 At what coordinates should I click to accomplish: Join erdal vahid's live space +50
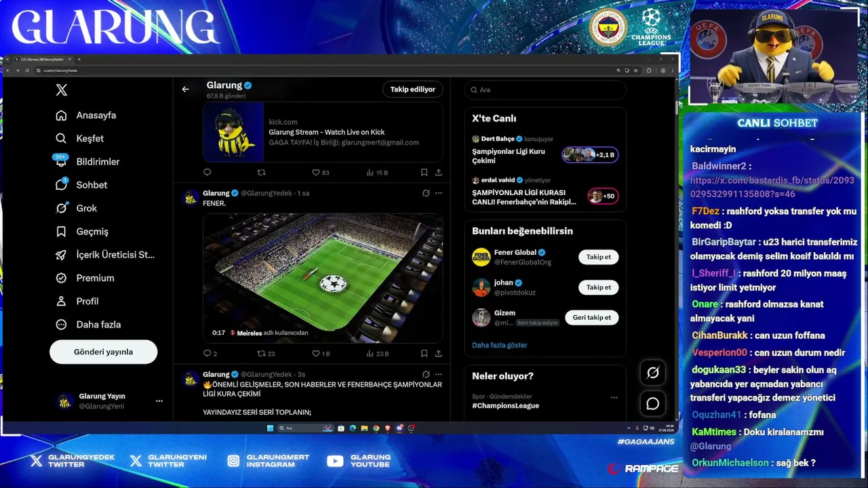603,197
